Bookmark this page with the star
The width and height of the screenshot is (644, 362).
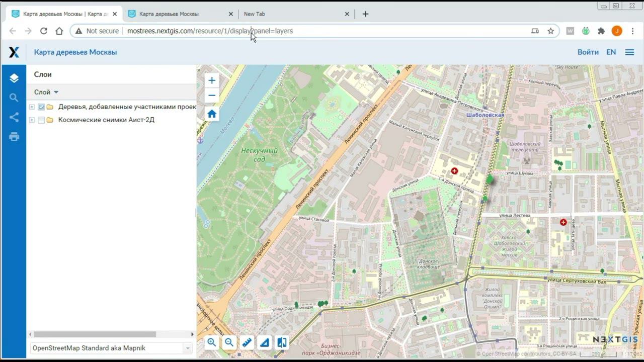551,31
